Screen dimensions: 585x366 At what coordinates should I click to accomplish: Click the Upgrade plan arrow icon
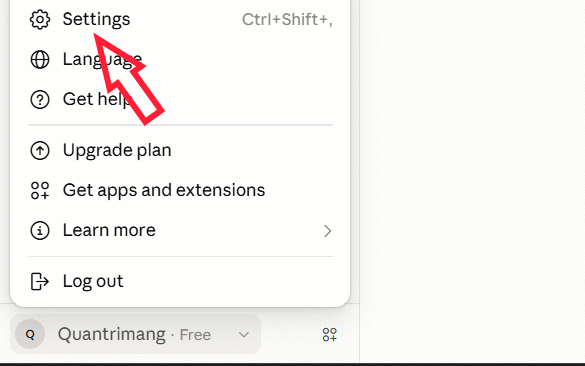[40, 151]
